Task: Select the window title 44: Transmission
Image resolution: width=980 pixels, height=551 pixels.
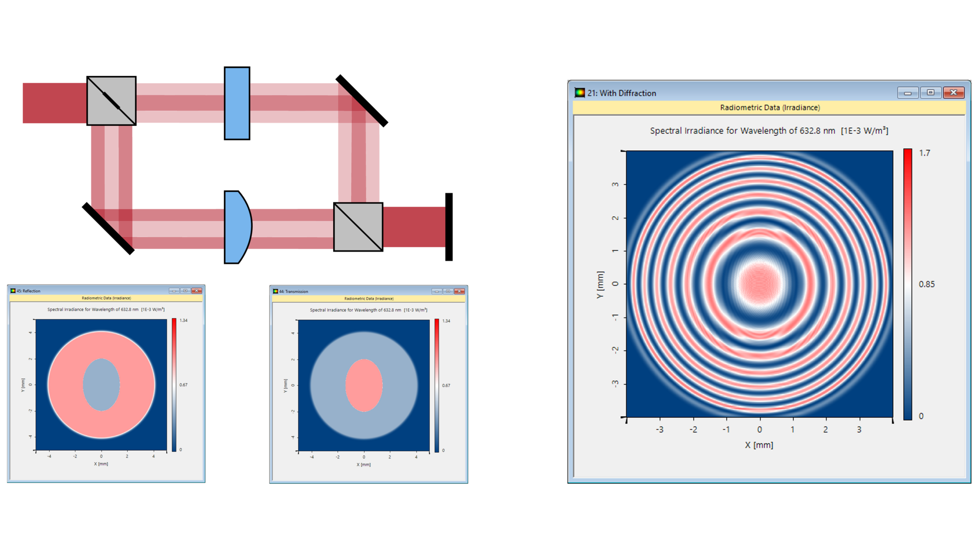Action: pyautogui.click(x=294, y=291)
